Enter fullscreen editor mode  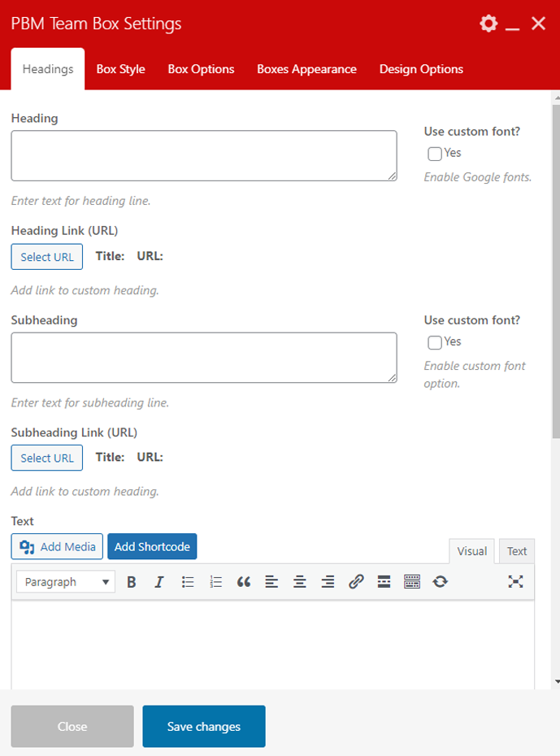[515, 581]
